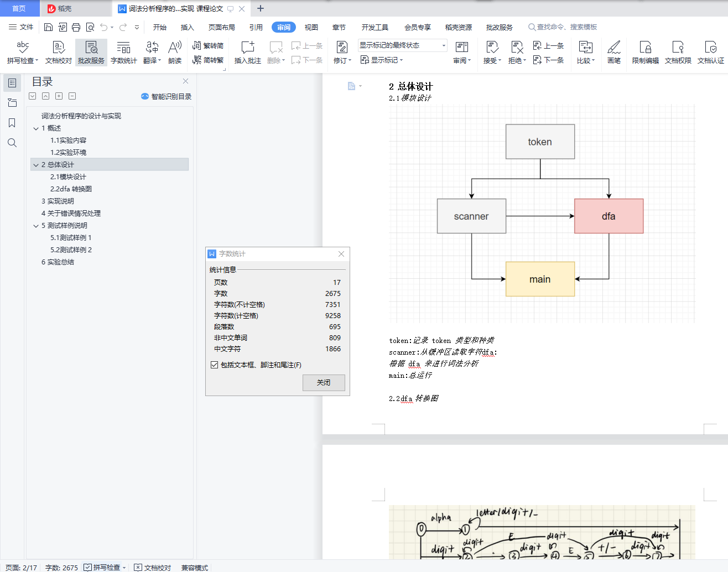Click the plus box icon in 目录 panel

click(59, 96)
